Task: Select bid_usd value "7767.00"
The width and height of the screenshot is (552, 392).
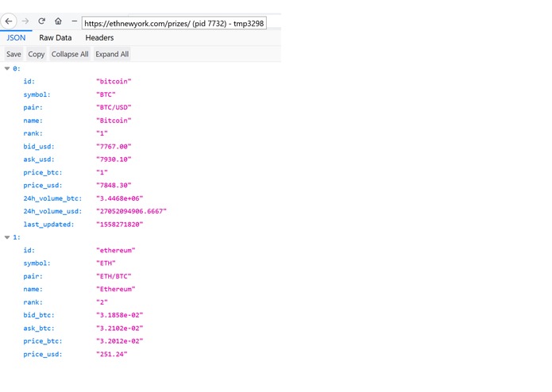Action: coord(114,146)
